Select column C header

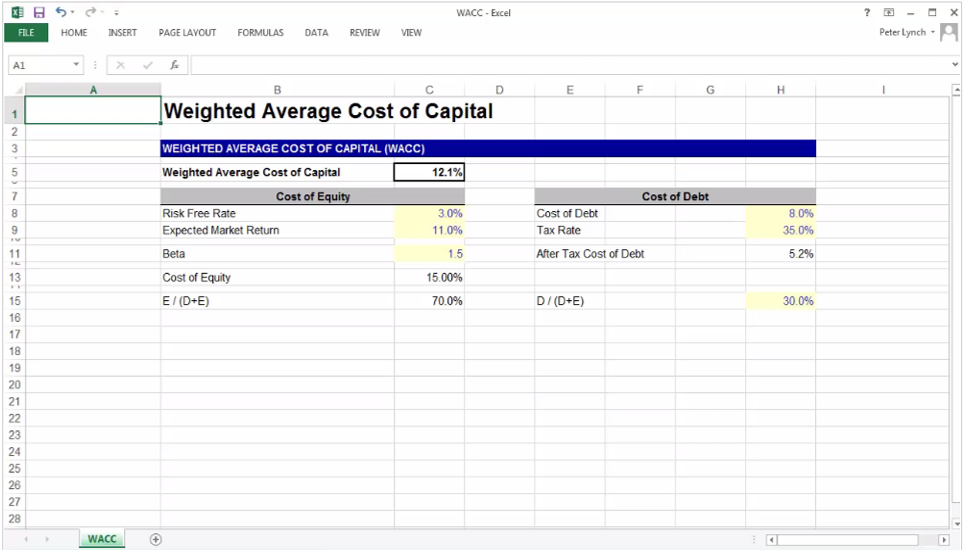pyautogui.click(x=429, y=90)
